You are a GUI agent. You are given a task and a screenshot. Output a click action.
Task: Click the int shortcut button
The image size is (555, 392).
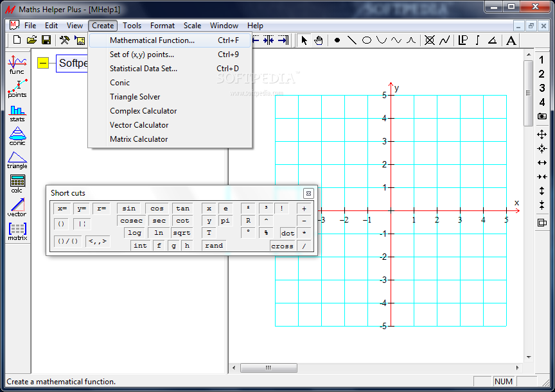140,246
